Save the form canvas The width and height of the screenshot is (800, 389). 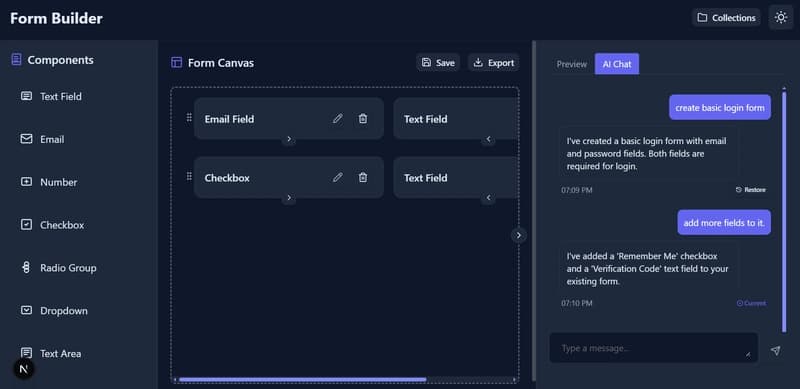(x=438, y=63)
